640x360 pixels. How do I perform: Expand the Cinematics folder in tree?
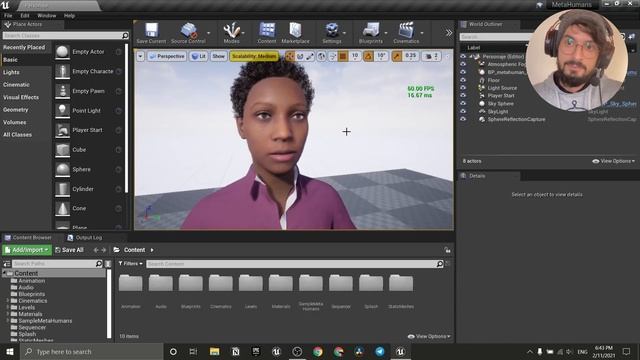(x=7, y=301)
